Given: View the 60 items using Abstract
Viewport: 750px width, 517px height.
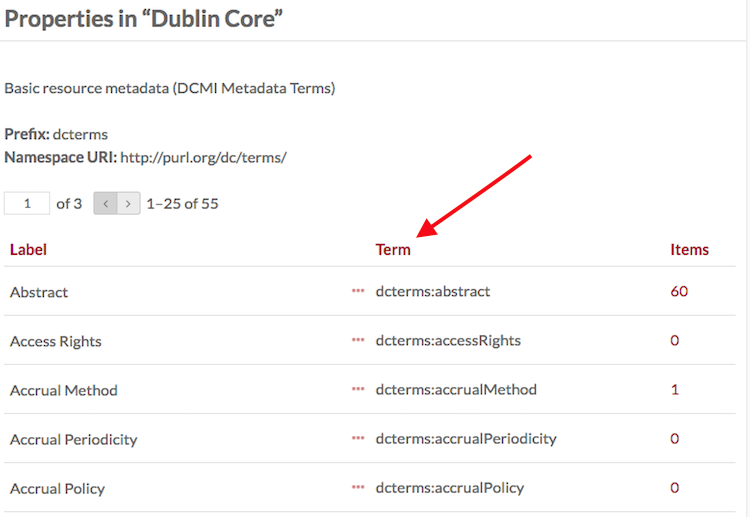Looking at the screenshot, I should tap(679, 291).
